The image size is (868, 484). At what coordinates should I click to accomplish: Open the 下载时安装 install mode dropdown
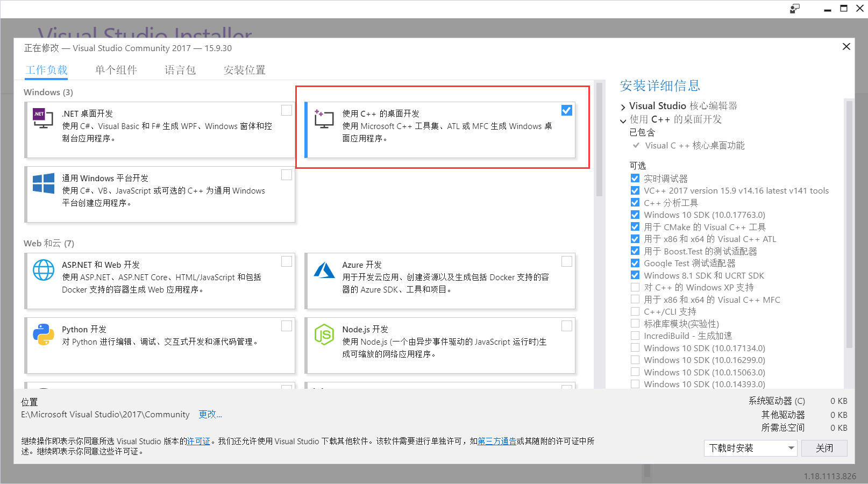tap(750, 448)
